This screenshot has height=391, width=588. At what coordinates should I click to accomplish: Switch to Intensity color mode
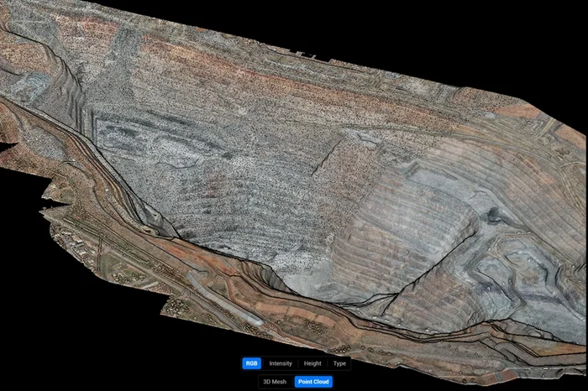(x=281, y=363)
